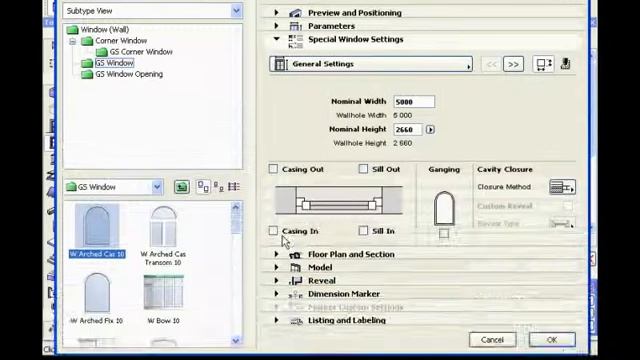Click Floor Plan and Section icon
Image resolution: width=640 pixels, height=360 pixels.
point(296,255)
